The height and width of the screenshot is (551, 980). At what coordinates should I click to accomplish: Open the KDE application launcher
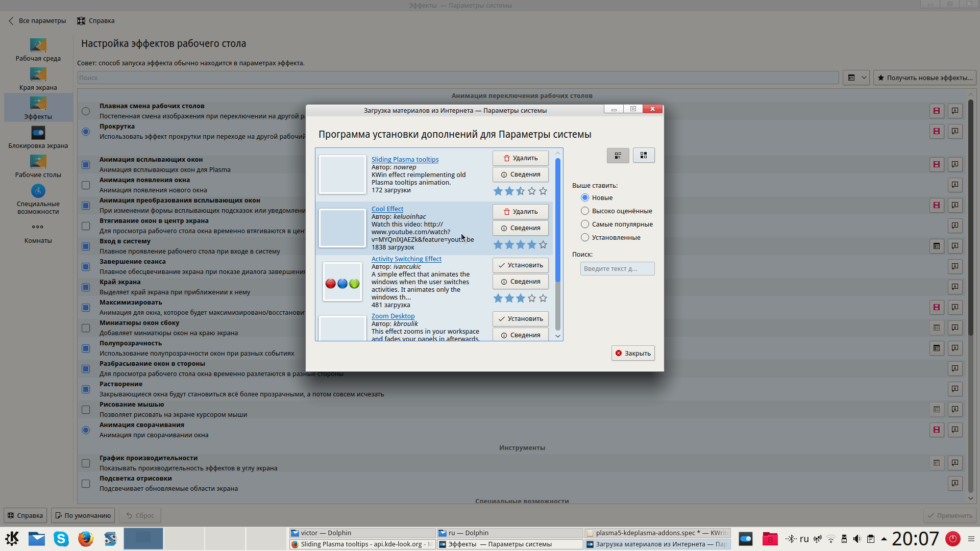(12, 539)
